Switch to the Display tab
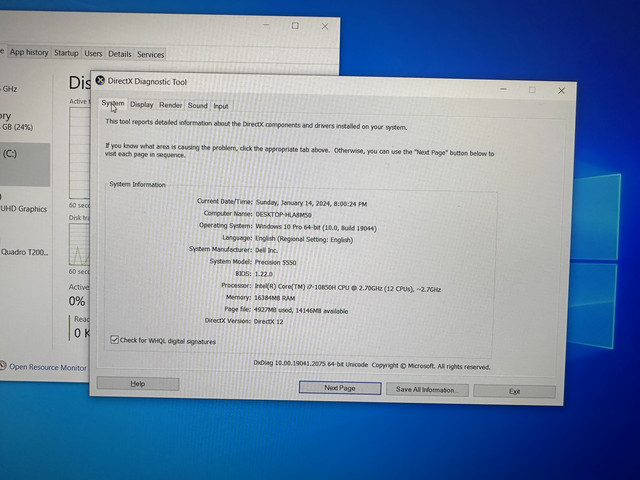This screenshot has height=480, width=640. tap(141, 105)
